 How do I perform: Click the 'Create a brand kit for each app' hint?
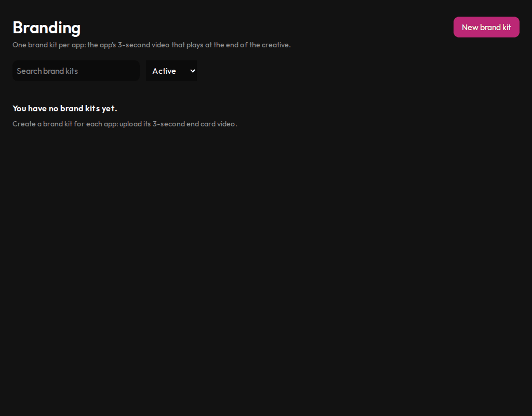(x=125, y=124)
